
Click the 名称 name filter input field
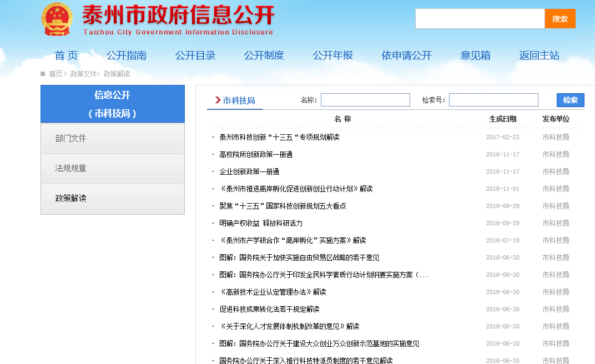click(x=365, y=100)
